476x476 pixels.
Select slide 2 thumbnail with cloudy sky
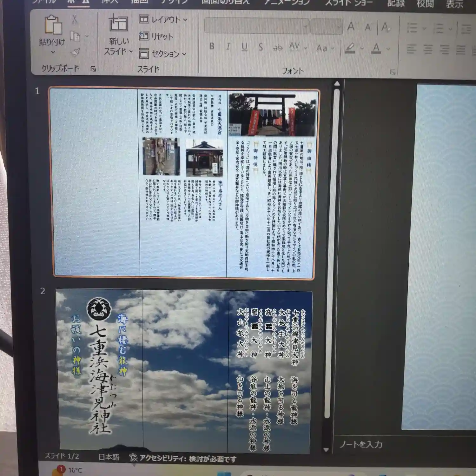point(184,371)
